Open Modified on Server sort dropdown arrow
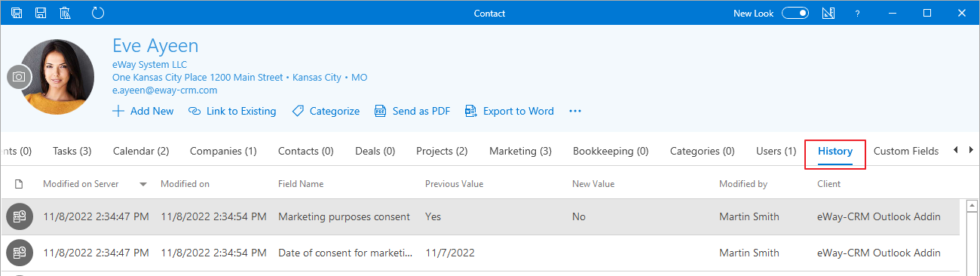 coord(143,184)
